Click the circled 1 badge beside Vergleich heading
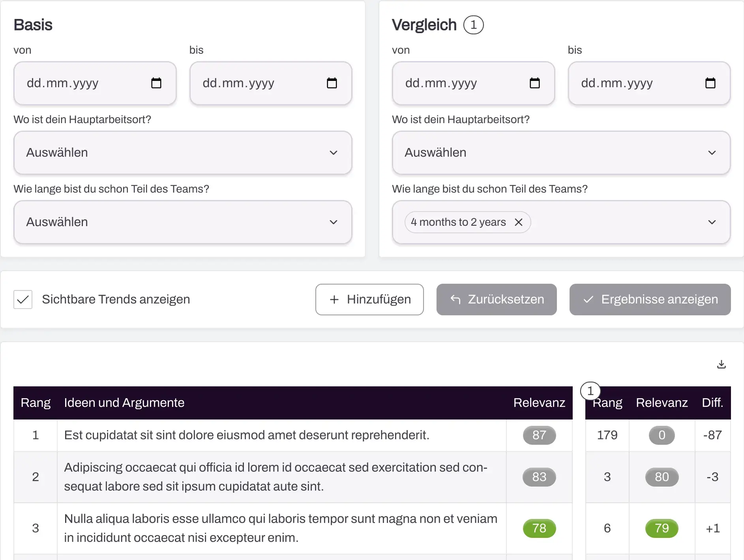 coord(473,25)
